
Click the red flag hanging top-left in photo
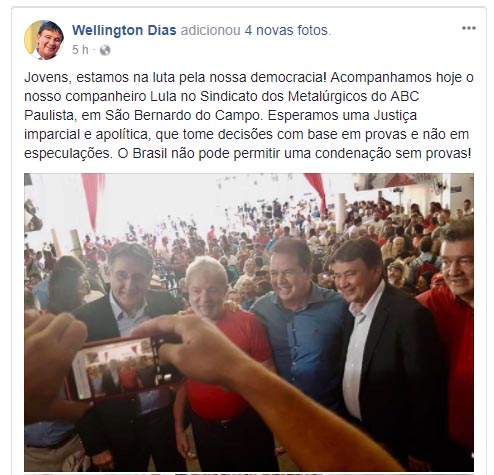pos(93,198)
